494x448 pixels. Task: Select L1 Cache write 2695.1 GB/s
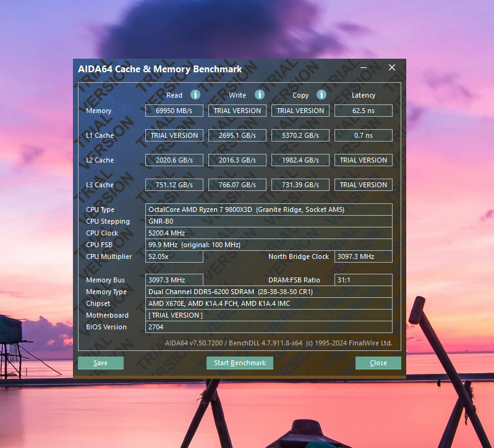click(x=237, y=135)
